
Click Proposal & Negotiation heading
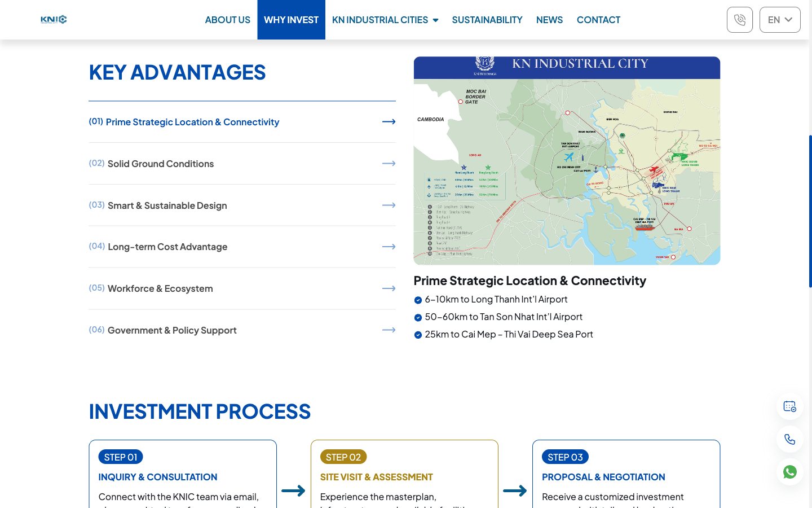(x=603, y=477)
